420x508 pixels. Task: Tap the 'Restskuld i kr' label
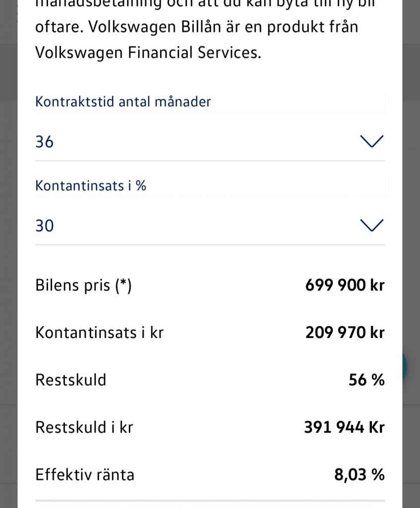click(x=84, y=427)
